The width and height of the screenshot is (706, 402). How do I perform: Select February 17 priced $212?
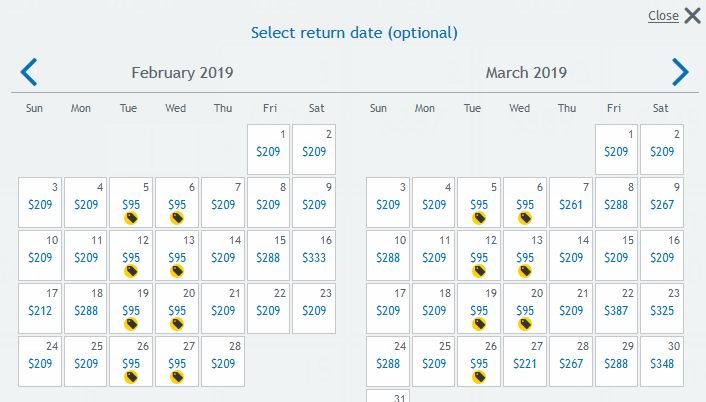pos(40,308)
